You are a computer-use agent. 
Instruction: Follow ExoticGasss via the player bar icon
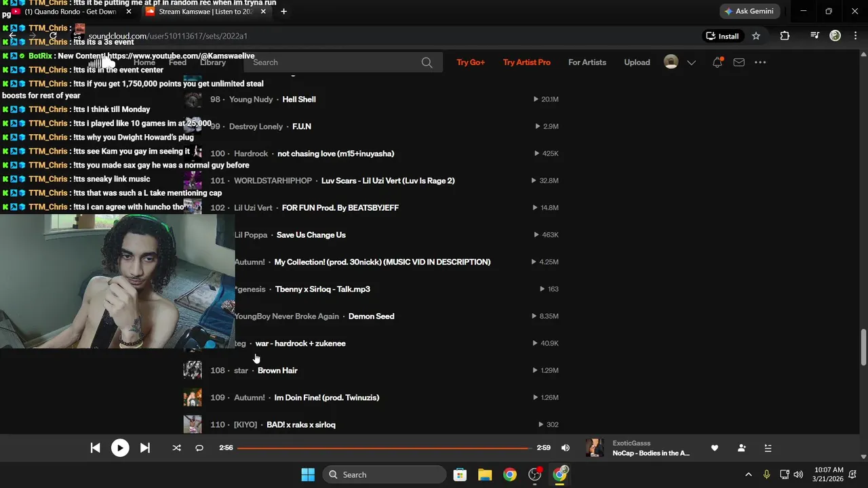click(741, 448)
